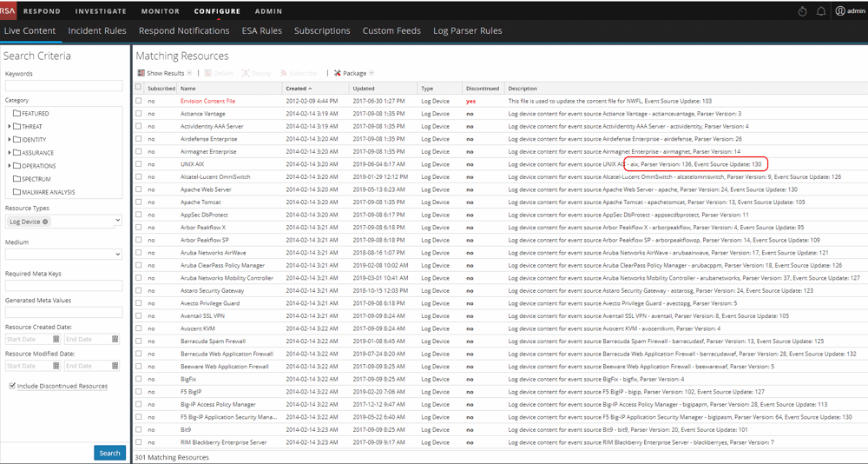Click the Keywords input field
Viewport: 868px width, 464px height.
pyautogui.click(x=63, y=86)
